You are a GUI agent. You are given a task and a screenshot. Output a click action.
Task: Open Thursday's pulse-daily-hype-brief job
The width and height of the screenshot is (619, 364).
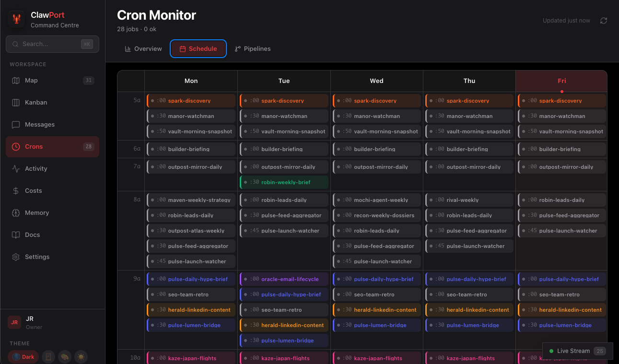pyautogui.click(x=469, y=279)
